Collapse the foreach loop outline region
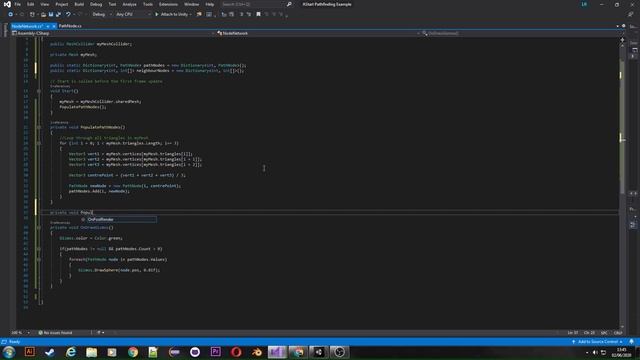Image resolution: width=640 pixels, height=360 pixels. pyautogui.click(x=39, y=259)
